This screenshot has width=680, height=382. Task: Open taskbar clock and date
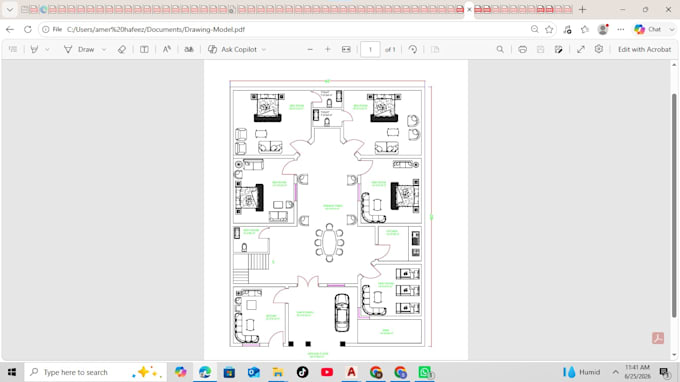pos(637,372)
